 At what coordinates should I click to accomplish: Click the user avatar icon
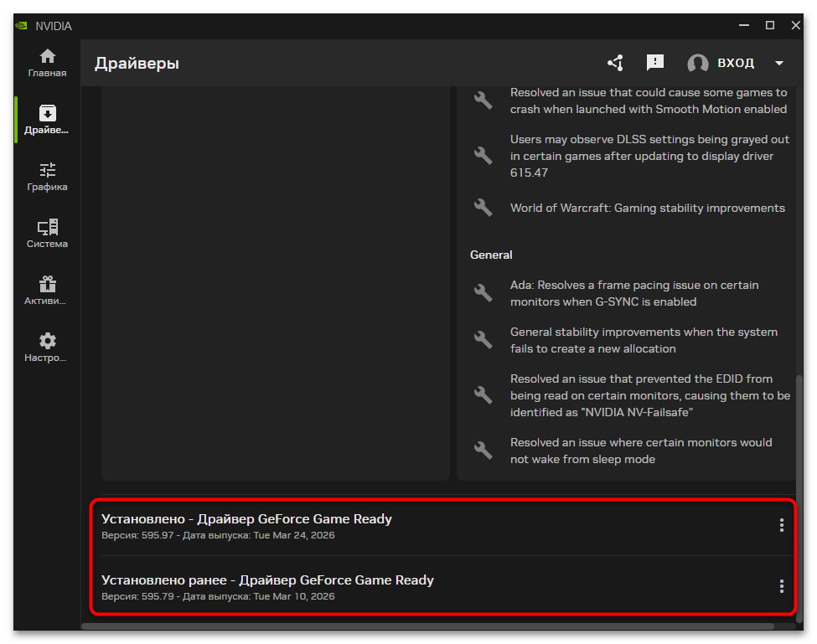(x=698, y=63)
